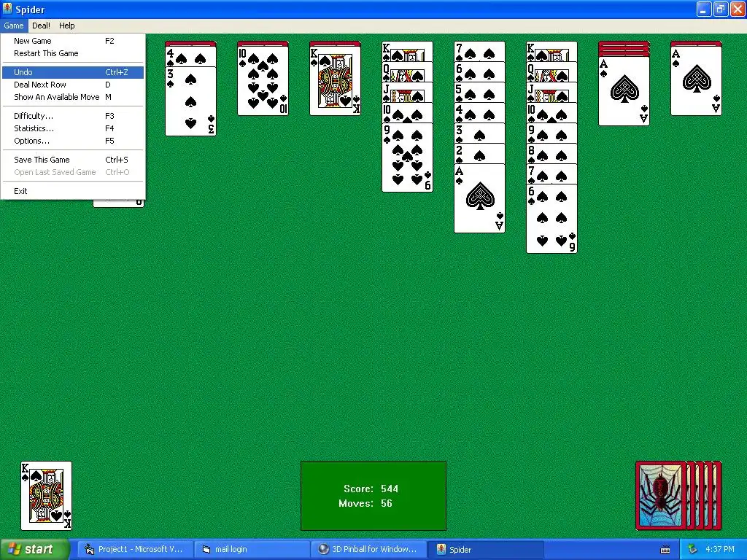The image size is (747, 560).
Task: Click the score and moves box
Action: 373,496
